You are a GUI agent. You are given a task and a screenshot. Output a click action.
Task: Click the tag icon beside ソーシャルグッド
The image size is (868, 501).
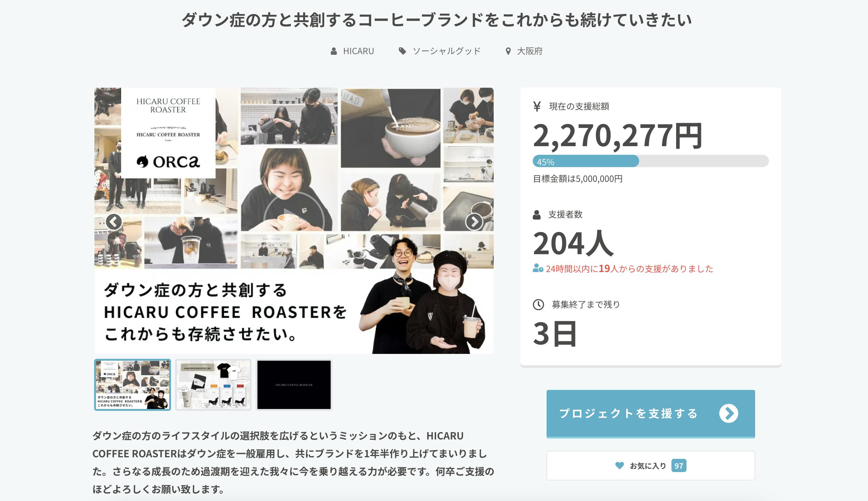point(402,51)
